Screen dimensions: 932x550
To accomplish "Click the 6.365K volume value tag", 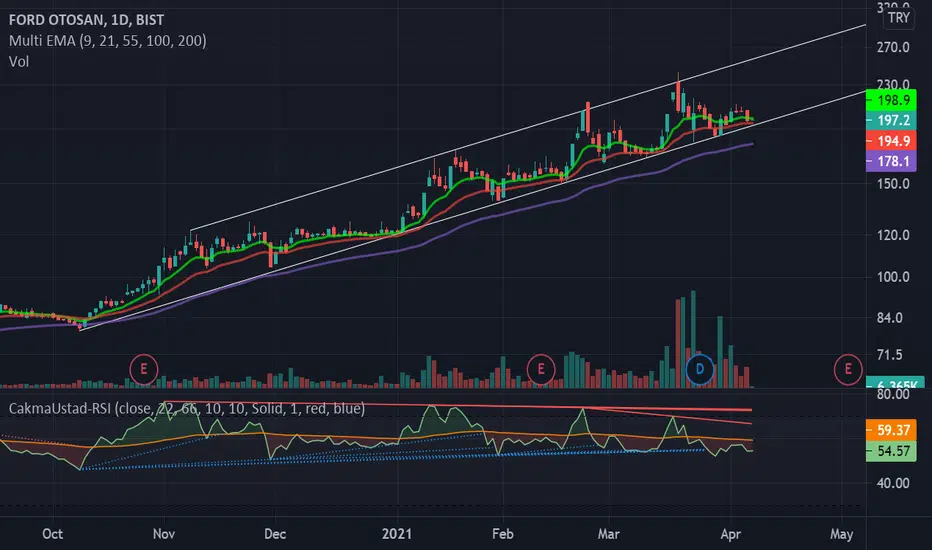I will [896, 383].
